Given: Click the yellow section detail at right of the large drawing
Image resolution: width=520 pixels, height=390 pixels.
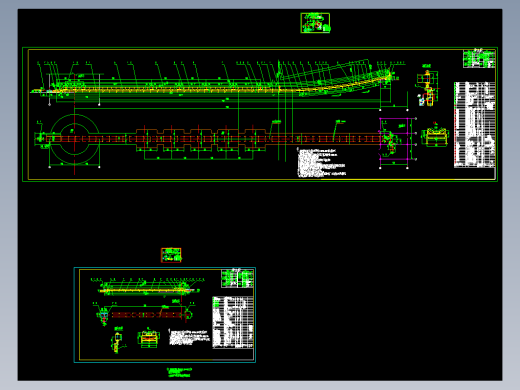Looking at the screenshot, I should tap(435, 136).
